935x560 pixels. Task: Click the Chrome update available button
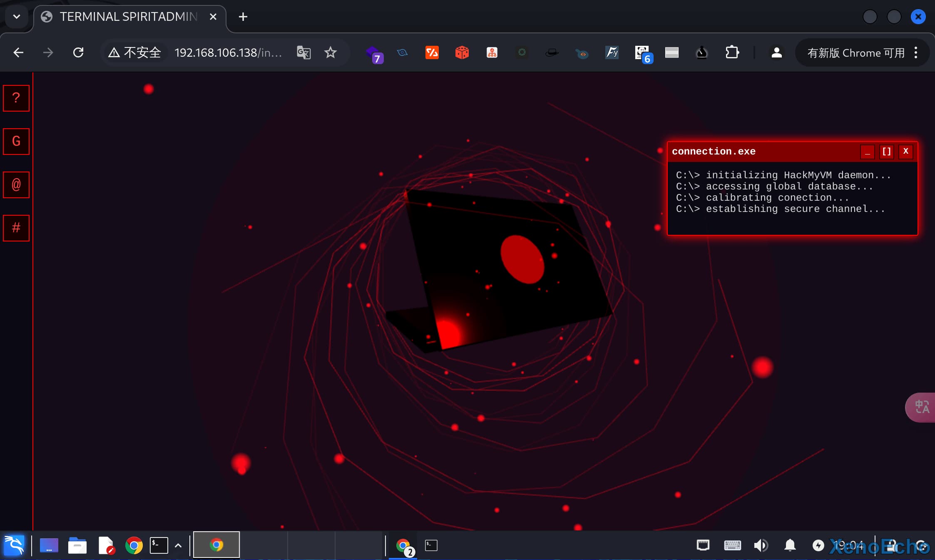pos(855,53)
